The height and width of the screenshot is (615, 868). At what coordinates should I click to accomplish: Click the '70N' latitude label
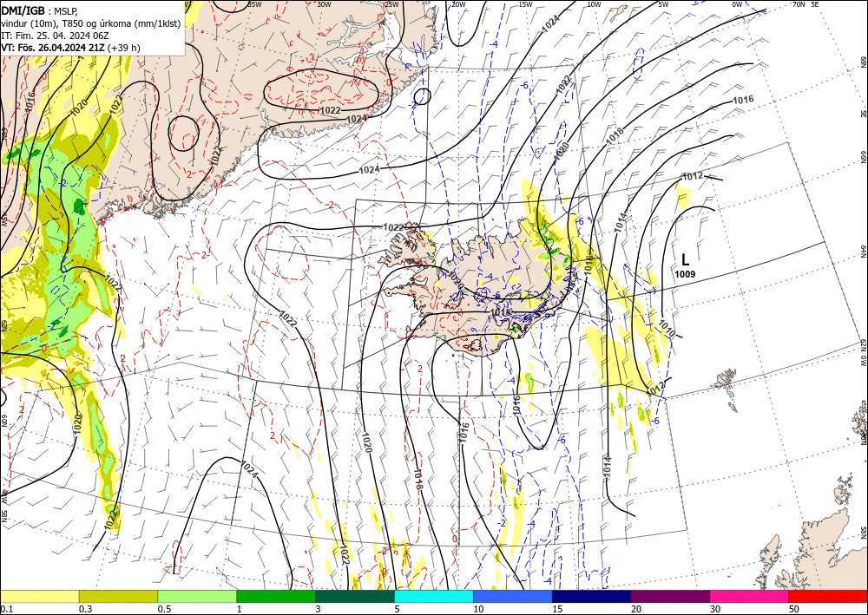(x=799, y=4)
